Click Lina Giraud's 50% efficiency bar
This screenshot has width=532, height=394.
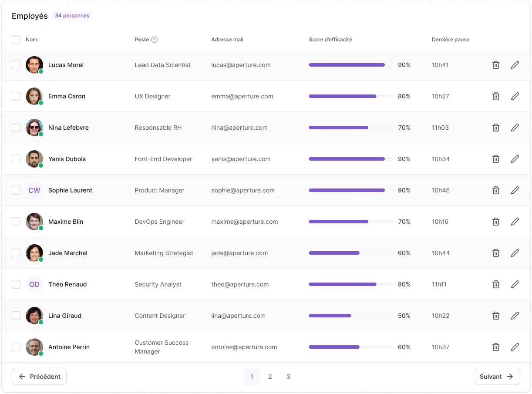point(351,316)
